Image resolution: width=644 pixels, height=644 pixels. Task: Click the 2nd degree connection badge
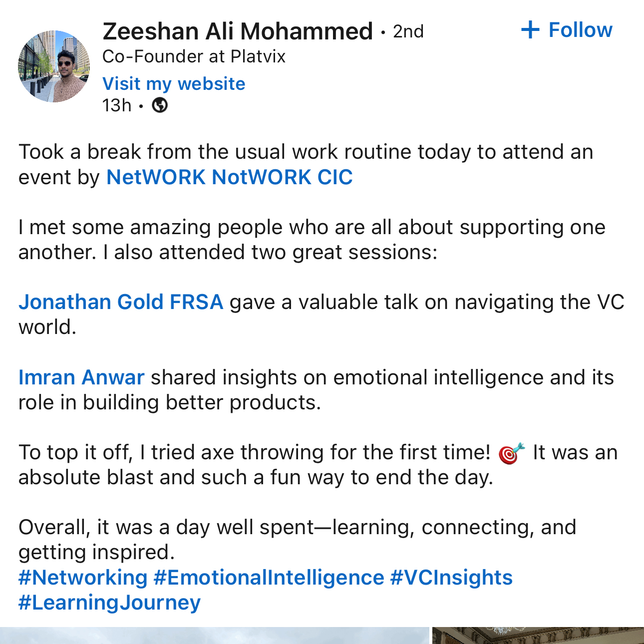pyautogui.click(x=408, y=31)
